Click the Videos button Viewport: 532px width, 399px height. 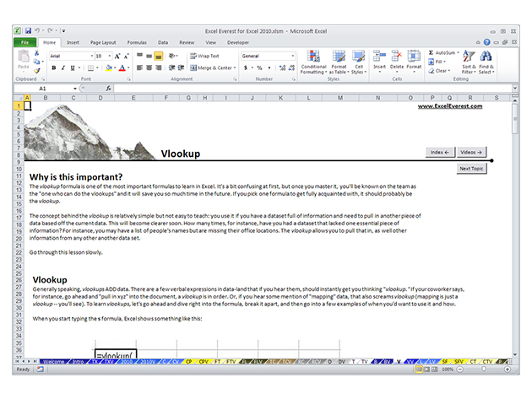coord(471,152)
